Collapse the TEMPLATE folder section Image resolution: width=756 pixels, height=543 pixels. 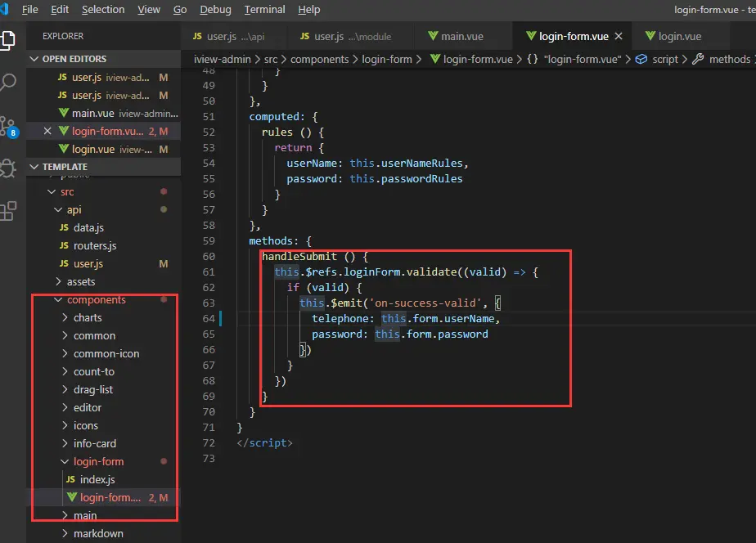click(64, 167)
